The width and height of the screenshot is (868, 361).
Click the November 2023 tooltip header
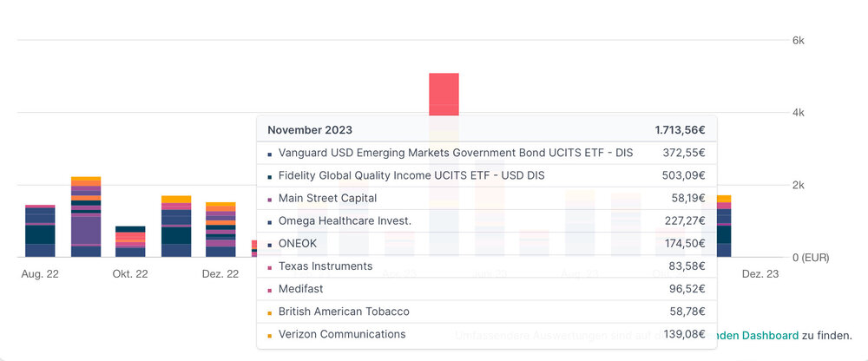(310, 130)
